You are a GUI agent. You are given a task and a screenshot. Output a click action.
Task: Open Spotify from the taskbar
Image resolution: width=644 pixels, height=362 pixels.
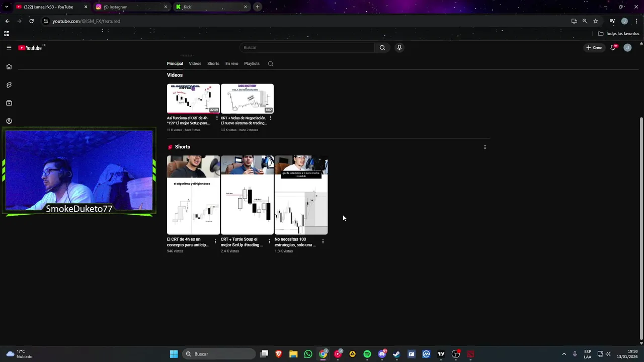coord(367,354)
